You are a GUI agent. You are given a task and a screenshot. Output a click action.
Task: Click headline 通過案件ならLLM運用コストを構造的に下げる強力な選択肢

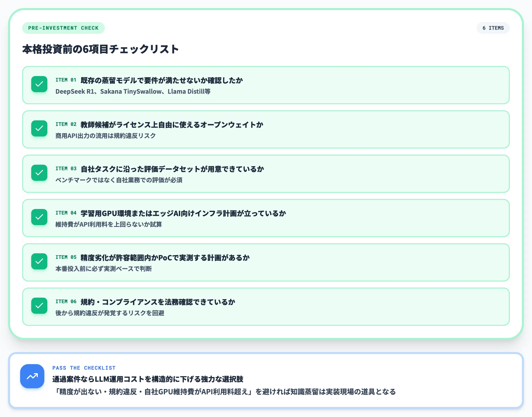[x=148, y=379]
